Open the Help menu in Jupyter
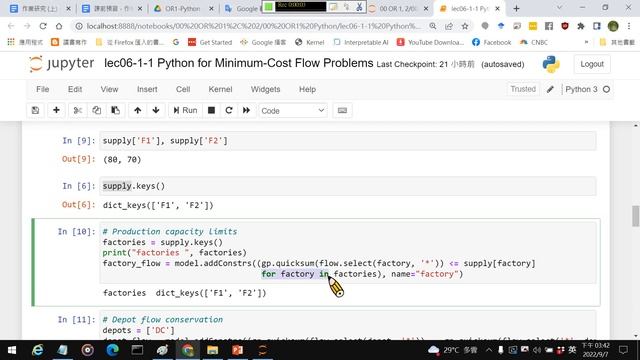Viewport: 640px width, 360px height. click(x=307, y=89)
